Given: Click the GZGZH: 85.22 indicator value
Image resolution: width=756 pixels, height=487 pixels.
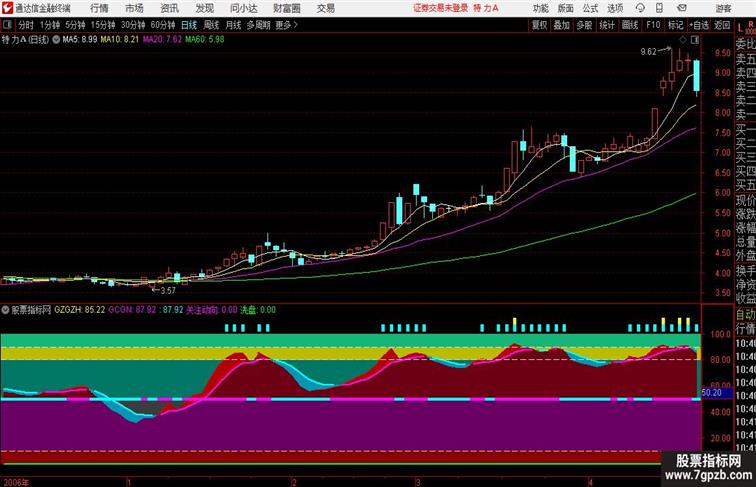Looking at the screenshot, I should [x=80, y=310].
